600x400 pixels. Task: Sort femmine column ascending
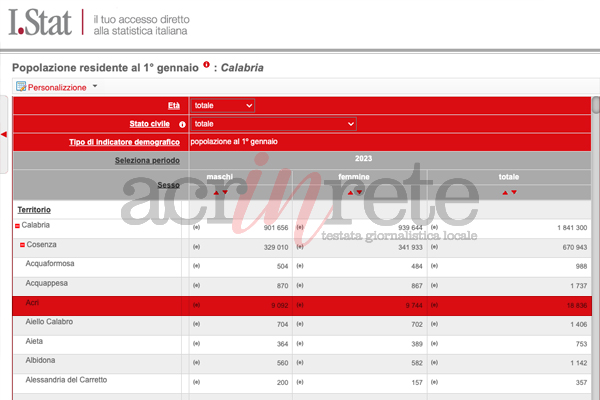pos(350,193)
